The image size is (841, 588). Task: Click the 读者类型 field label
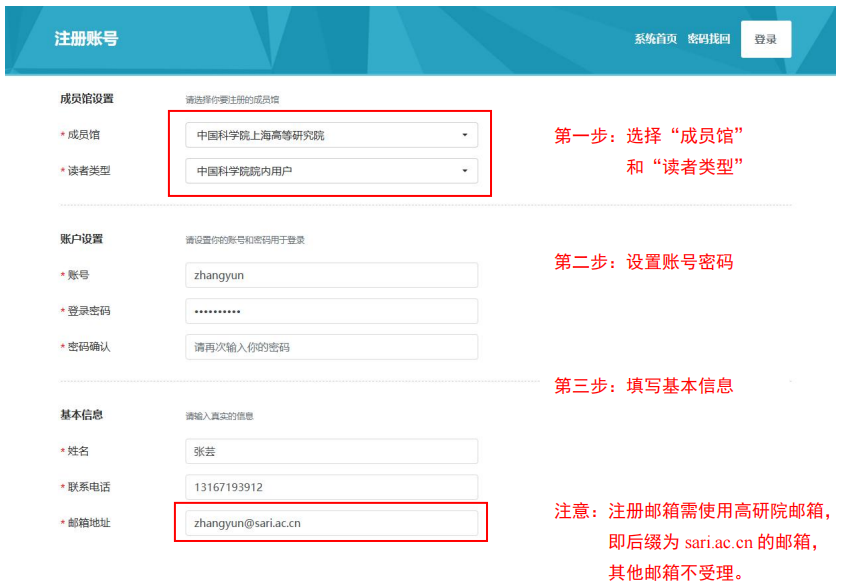point(89,171)
